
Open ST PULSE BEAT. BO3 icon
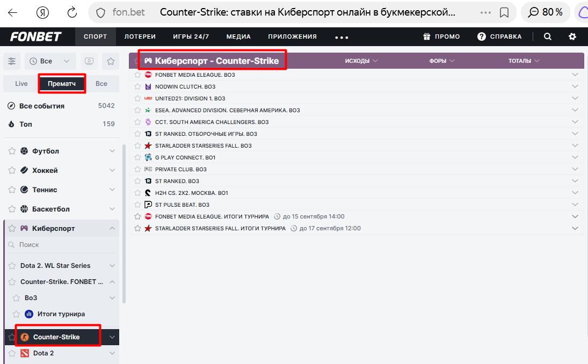148,205
